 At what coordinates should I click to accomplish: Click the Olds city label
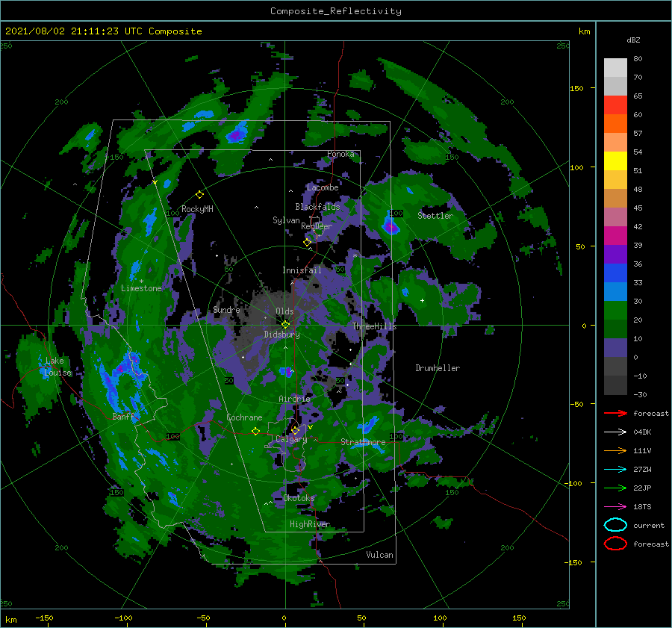pyautogui.click(x=284, y=311)
